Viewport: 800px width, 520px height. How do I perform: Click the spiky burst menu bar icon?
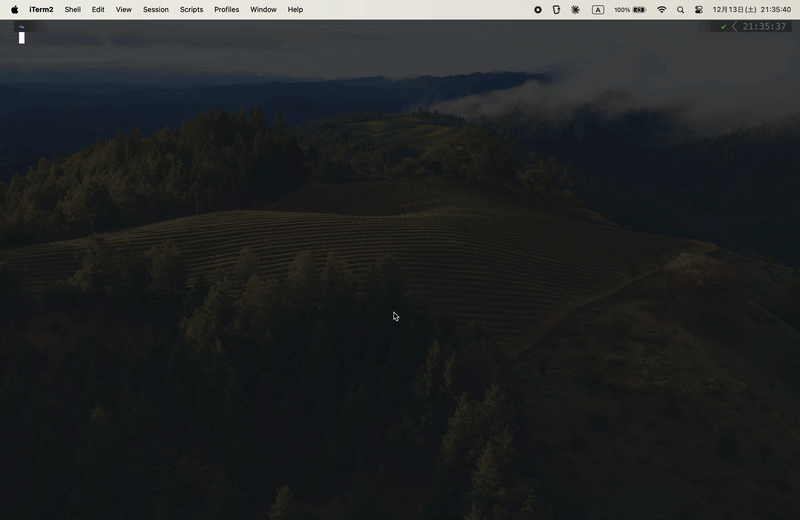575,10
